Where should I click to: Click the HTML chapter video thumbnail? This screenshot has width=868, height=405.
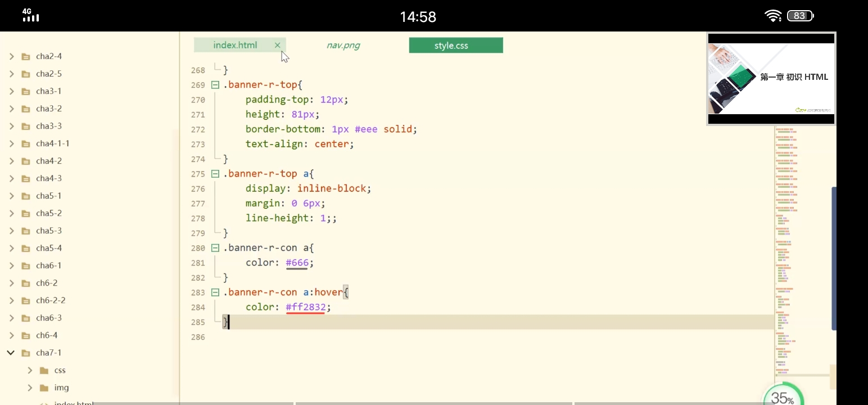771,78
